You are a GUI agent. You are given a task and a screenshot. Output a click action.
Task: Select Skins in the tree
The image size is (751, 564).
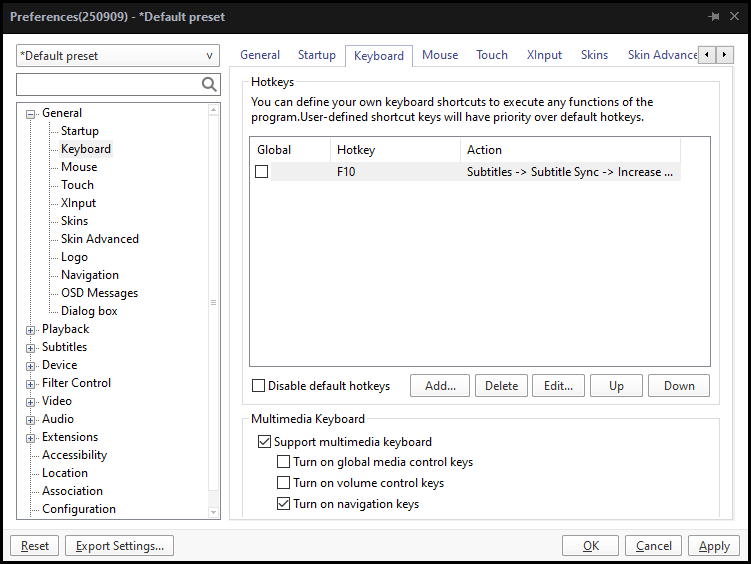point(74,221)
